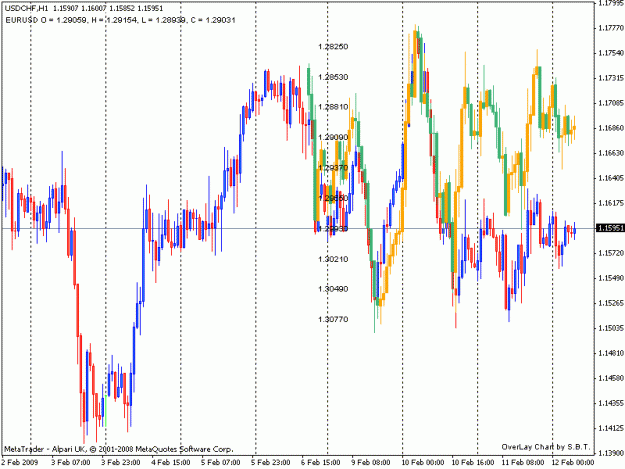Click the 4 Feb 15:00 time label
This screenshot has width=625, height=469.
171,463
